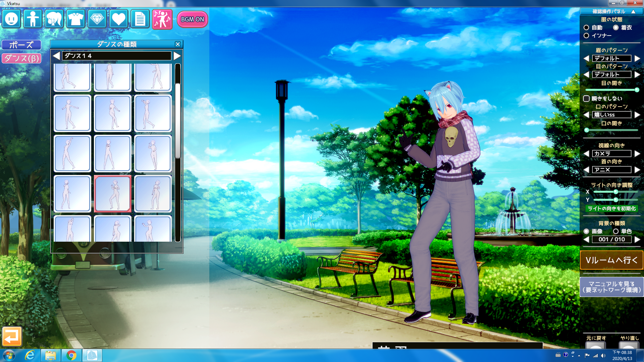Image resolution: width=644 pixels, height=362 pixels.
Task: Open Google Chrome from taskbar
Action: coord(71,355)
